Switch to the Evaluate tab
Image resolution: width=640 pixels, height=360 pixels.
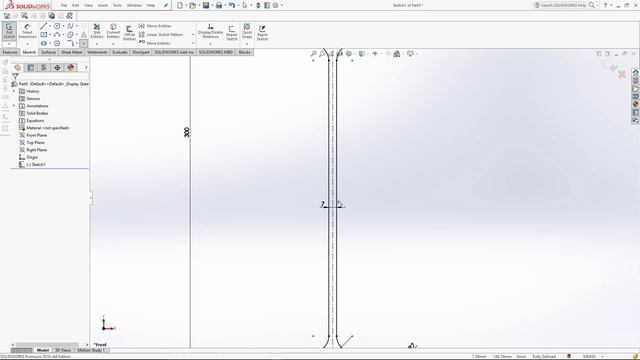120,52
